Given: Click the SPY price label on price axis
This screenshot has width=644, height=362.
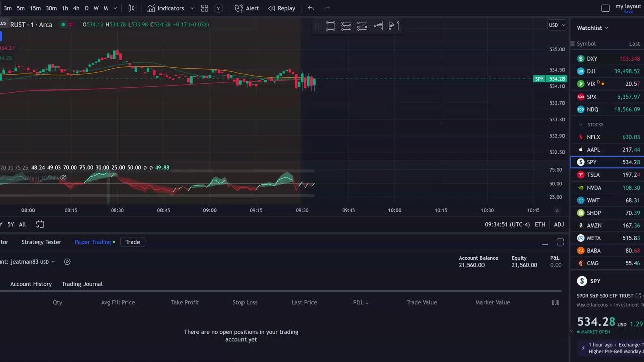Looking at the screenshot, I should [x=550, y=79].
